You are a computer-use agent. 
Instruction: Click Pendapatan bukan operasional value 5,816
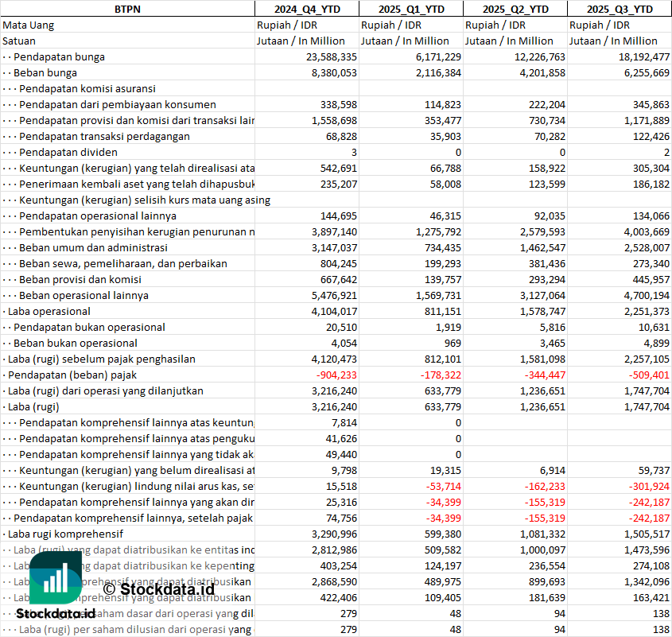[553, 327]
